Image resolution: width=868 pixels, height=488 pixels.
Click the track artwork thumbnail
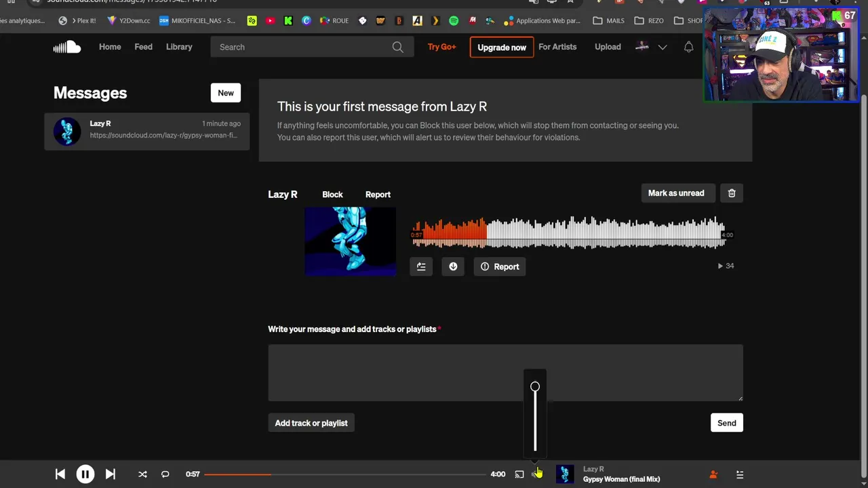(350, 242)
